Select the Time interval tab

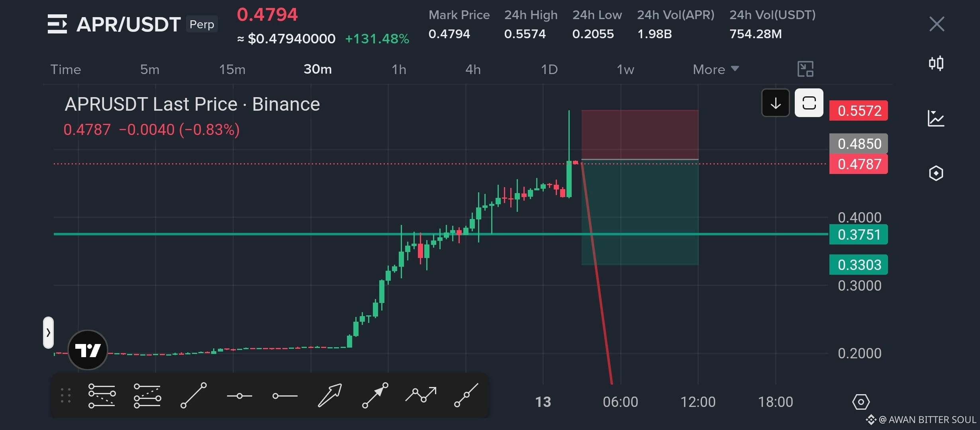pyautogui.click(x=66, y=69)
